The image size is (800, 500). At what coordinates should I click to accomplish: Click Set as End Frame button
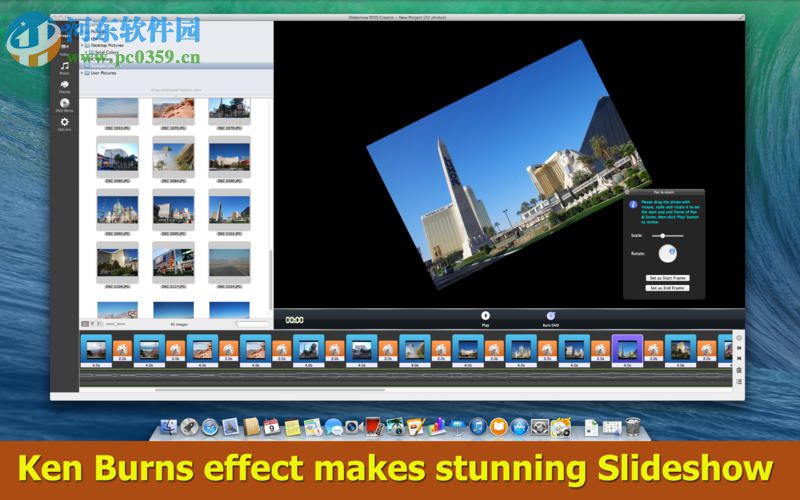click(x=667, y=288)
